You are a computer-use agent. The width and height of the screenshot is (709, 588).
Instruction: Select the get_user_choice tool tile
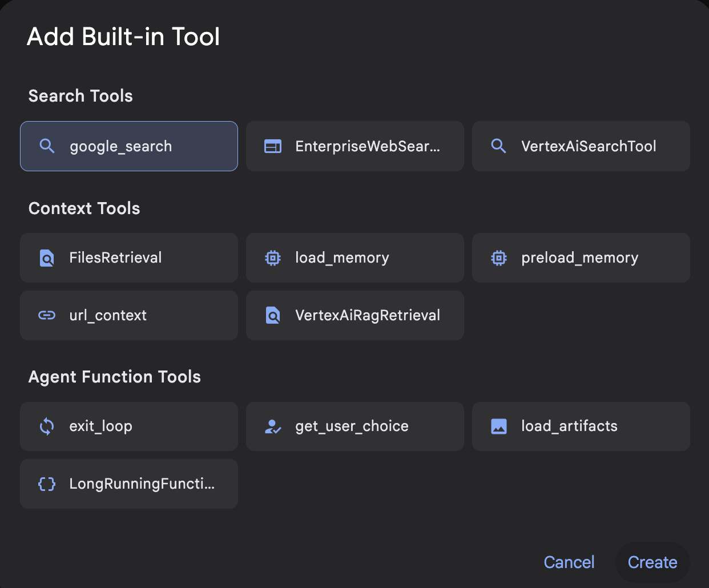point(354,426)
